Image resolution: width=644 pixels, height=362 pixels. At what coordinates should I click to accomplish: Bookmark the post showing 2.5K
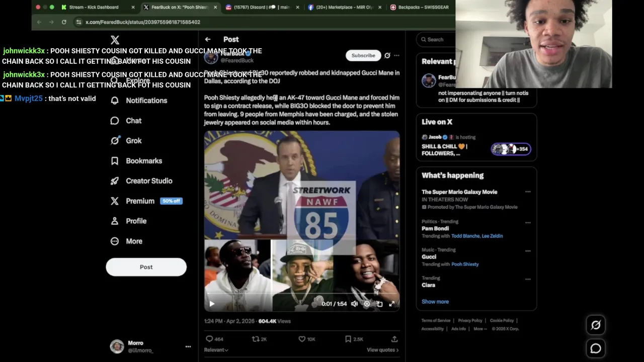click(x=354, y=339)
